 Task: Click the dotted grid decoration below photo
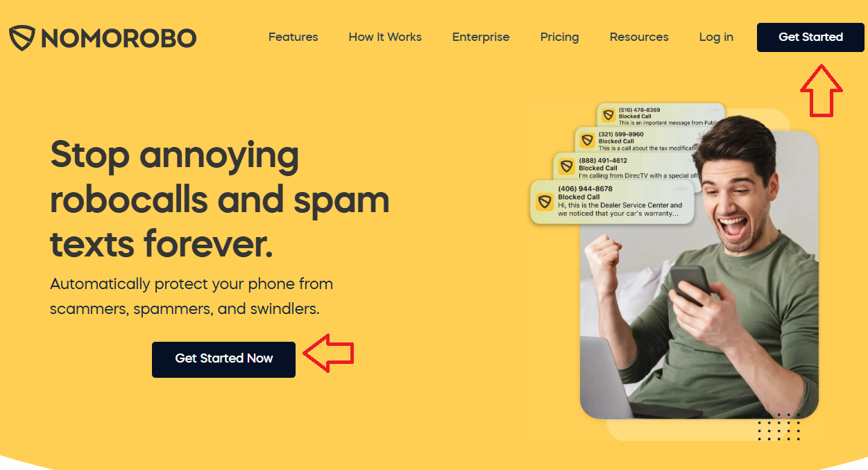coord(779,427)
